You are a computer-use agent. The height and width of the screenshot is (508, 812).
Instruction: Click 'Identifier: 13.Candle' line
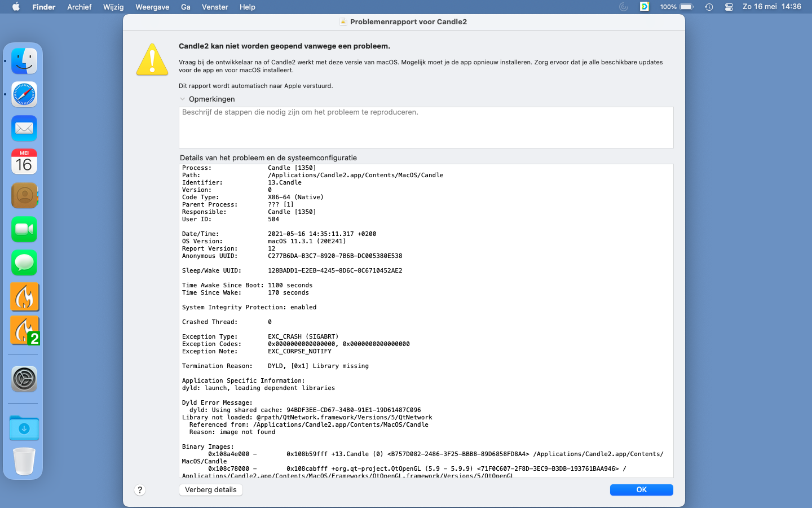[242, 182]
